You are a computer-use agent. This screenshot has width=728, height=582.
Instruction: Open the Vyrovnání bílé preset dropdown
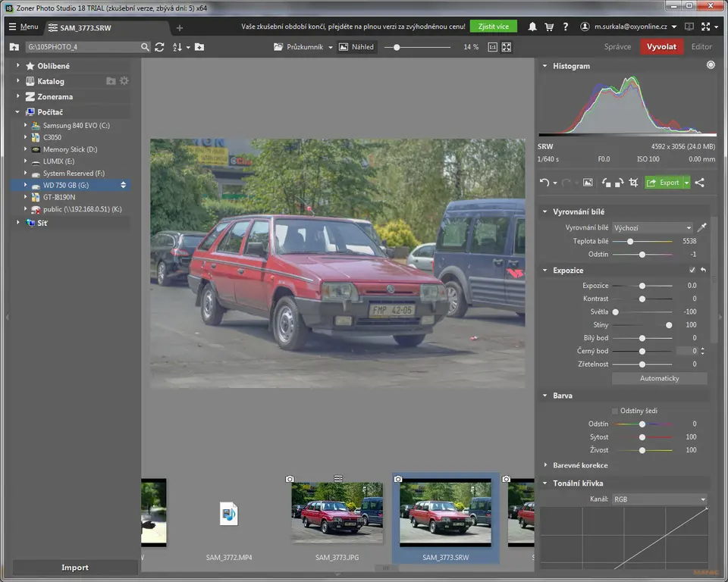point(652,227)
